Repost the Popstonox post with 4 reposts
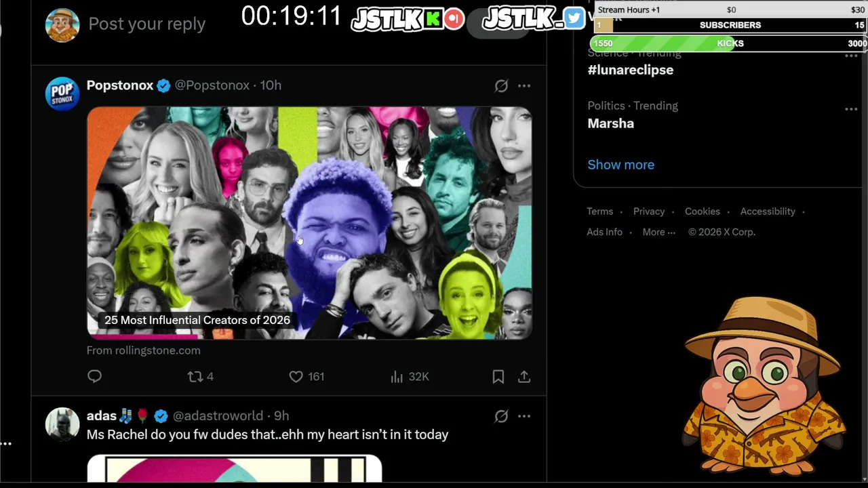The image size is (868, 488). point(201,376)
